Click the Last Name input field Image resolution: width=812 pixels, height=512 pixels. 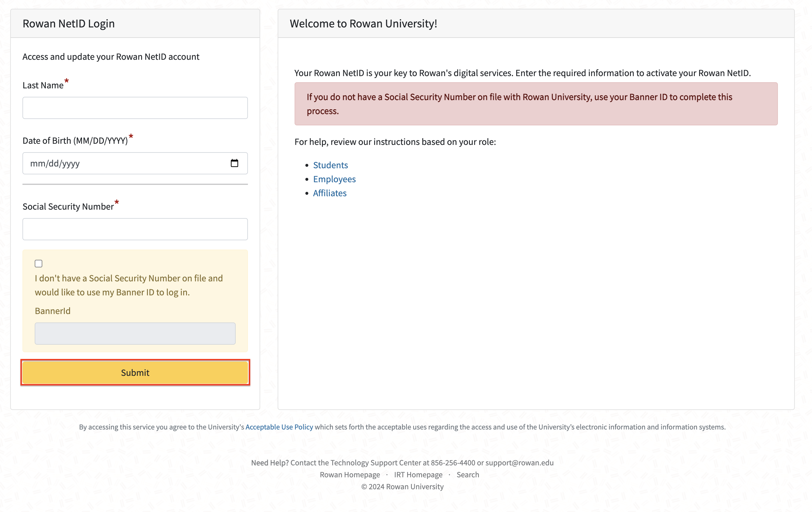[135, 108]
